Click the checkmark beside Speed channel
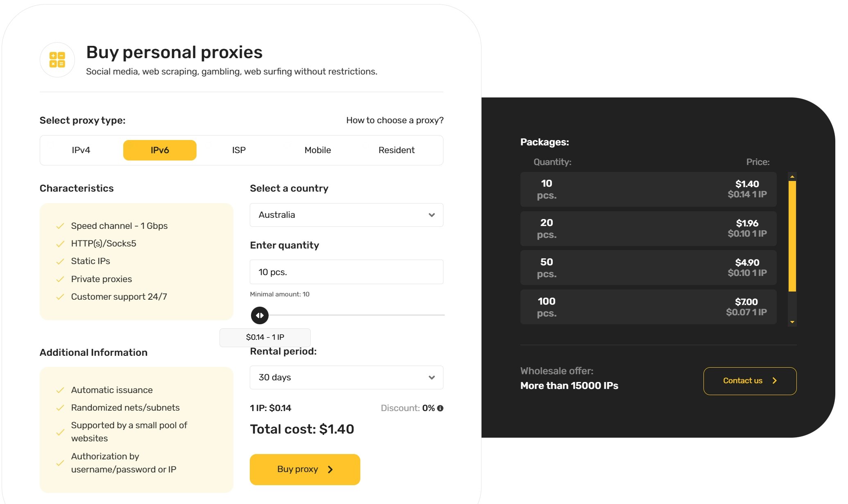 click(x=60, y=226)
